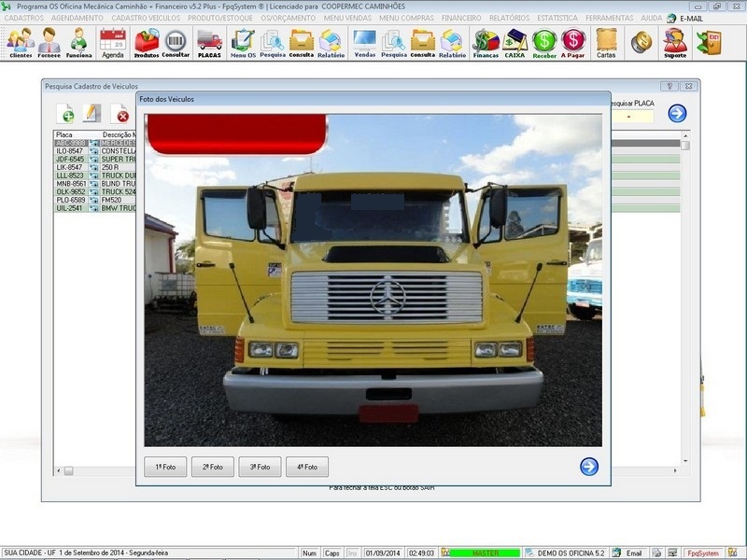Click the edit vehicle pencil icon
Image resolution: width=747 pixels, height=560 pixels.
[92, 113]
